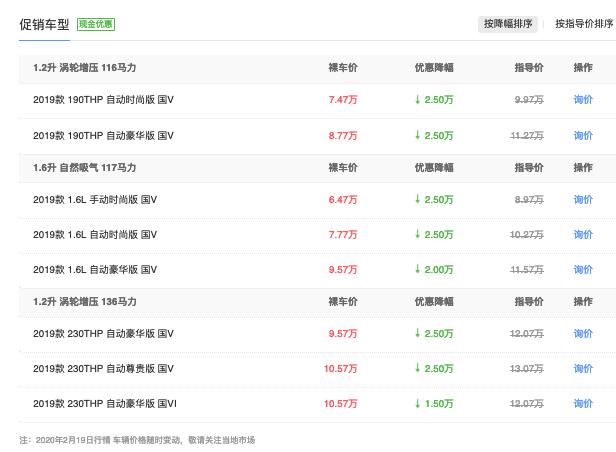Open 2019款 1.6L 自动豪华版 国V model

[95, 270]
